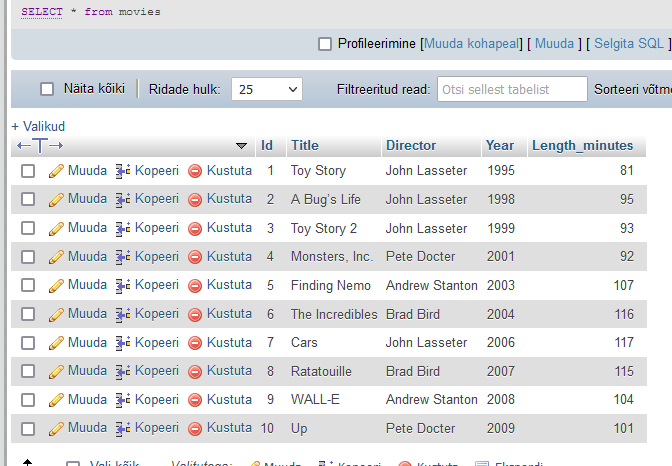Screen dimensions: 672x466
Task: Click the Muuda kohapeal link
Action: [472, 44]
